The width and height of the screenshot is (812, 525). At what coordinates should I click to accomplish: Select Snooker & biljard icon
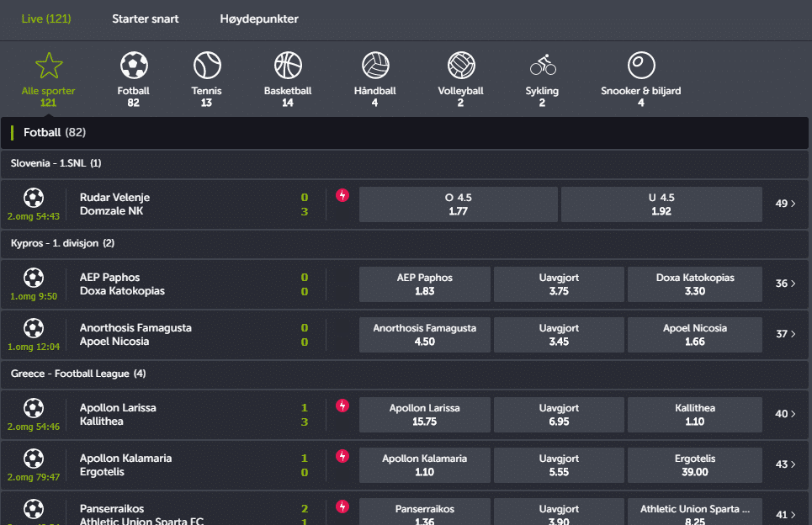641,66
